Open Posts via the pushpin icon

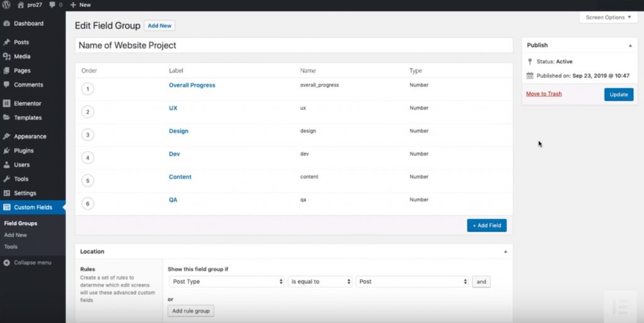(7, 43)
